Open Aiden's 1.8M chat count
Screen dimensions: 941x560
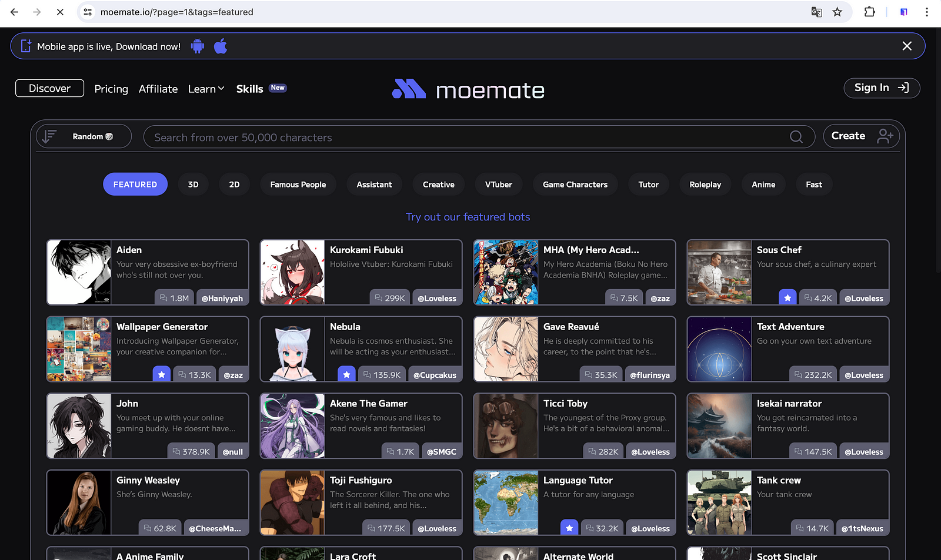[x=175, y=298]
